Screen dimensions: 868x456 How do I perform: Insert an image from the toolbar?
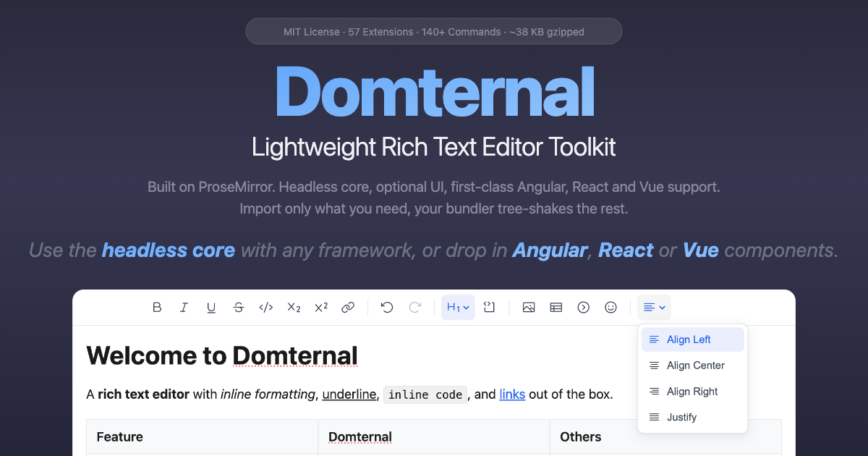pyautogui.click(x=529, y=307)
